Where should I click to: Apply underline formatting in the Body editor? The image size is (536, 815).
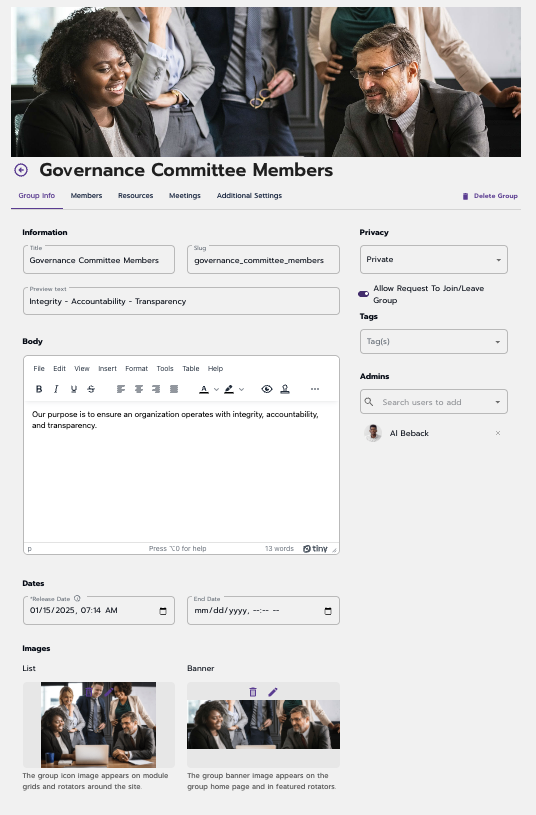(74, 389)
